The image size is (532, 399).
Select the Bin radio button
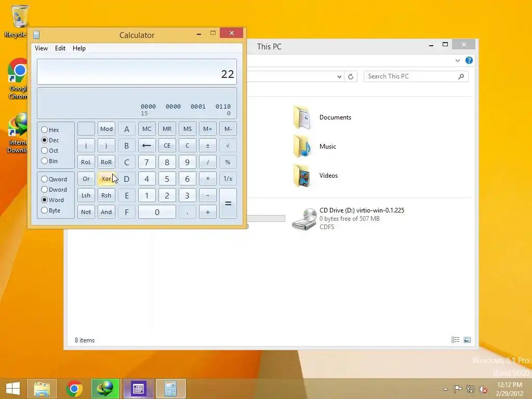click(x=44, y=161)
